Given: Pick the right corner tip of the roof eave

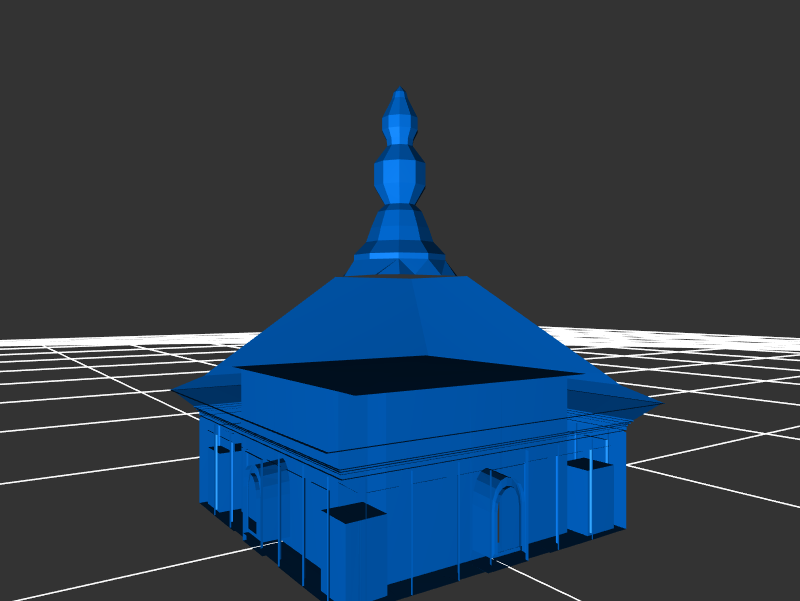Looking at the screenshot, I should pyautogui.click(x=658, y=404).
